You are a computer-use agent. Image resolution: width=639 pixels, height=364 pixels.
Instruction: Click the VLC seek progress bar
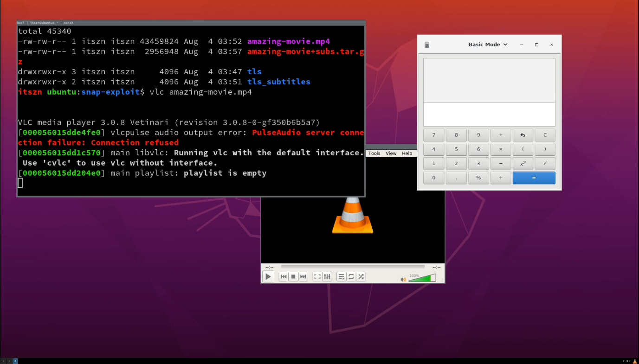tap(352, 267)
